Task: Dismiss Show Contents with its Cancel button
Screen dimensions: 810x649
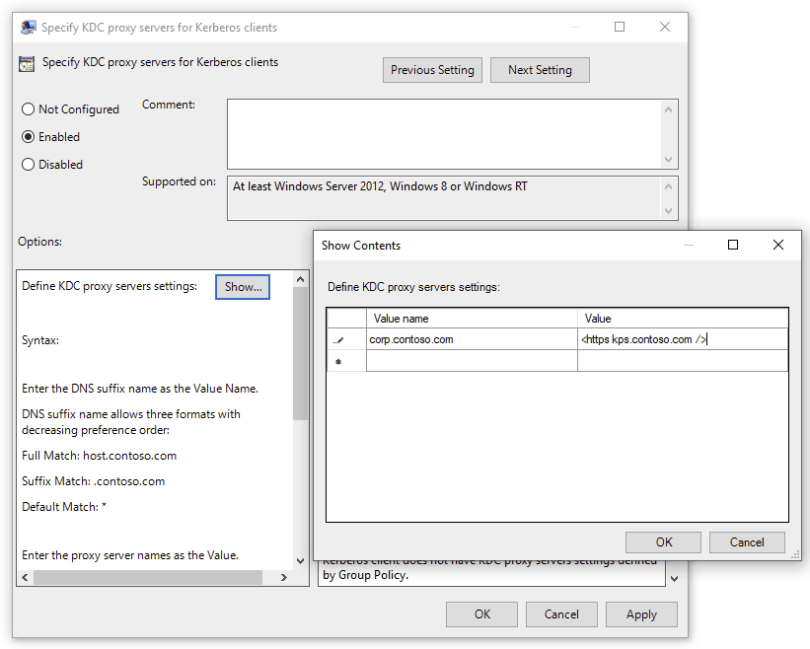Action: click(x=747, y=542)
